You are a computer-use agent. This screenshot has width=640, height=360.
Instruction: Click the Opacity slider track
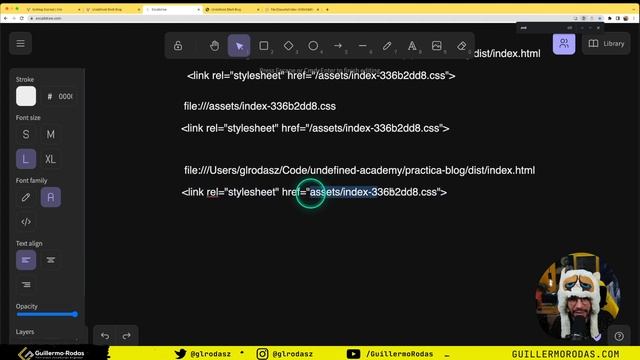pyautogui.click(x=47, y=314)
